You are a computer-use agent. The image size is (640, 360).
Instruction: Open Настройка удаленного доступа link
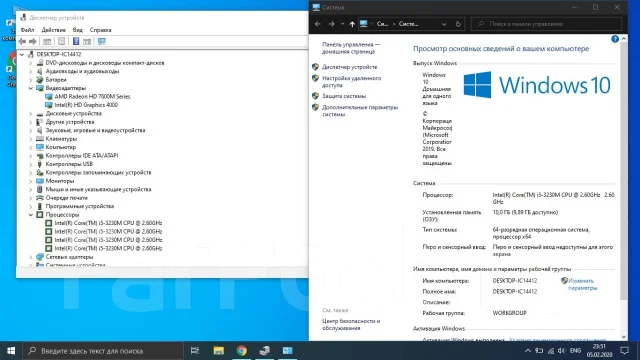tap(351, 82)
